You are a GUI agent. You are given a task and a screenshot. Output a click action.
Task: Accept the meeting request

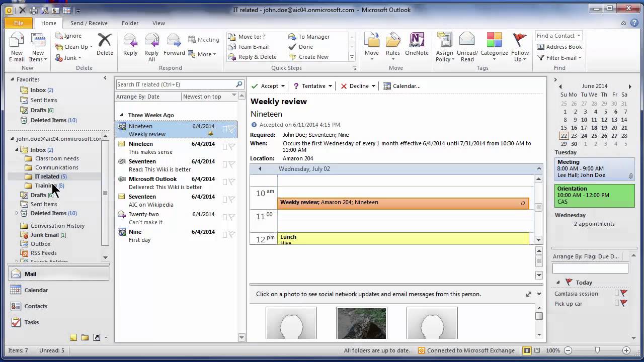pyautogui.click(x=265, y=86)
